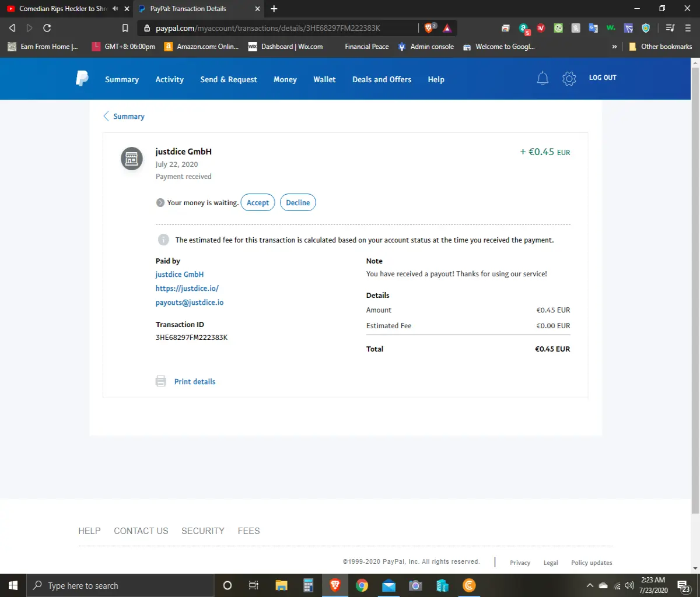
Task: Open the Activity menu item
Action: point(169,79)
